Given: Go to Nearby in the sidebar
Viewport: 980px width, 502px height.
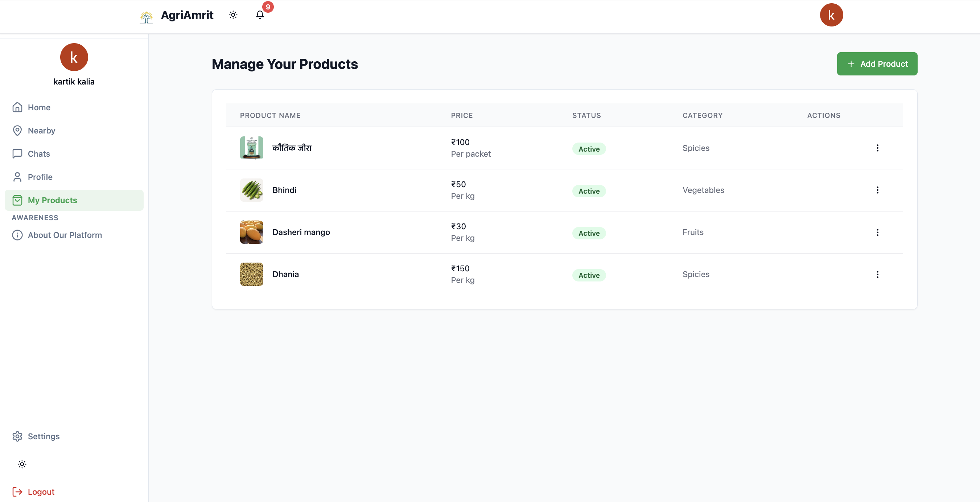Looking at the screenshot, I should pyautogui.click(x=41, y=131).
